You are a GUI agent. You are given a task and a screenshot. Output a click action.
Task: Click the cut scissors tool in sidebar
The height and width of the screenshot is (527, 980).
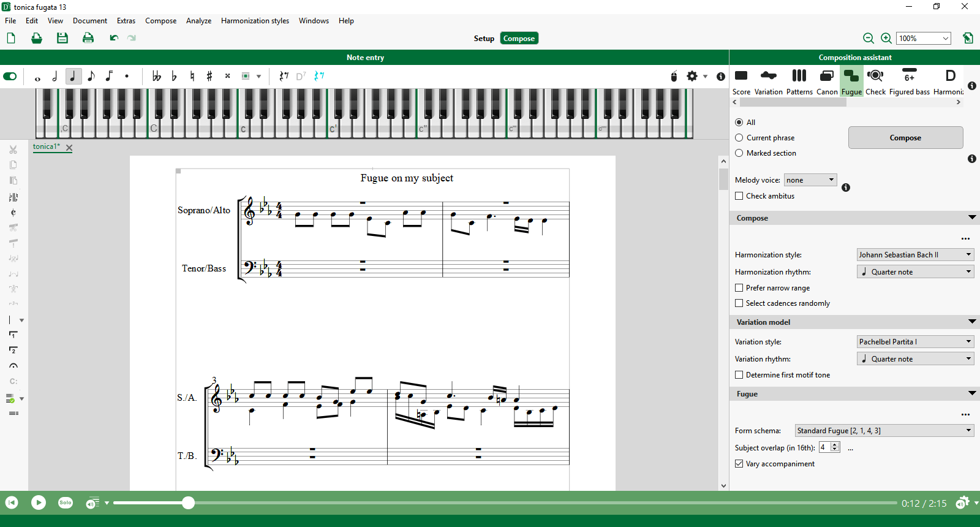pos(13,150)
